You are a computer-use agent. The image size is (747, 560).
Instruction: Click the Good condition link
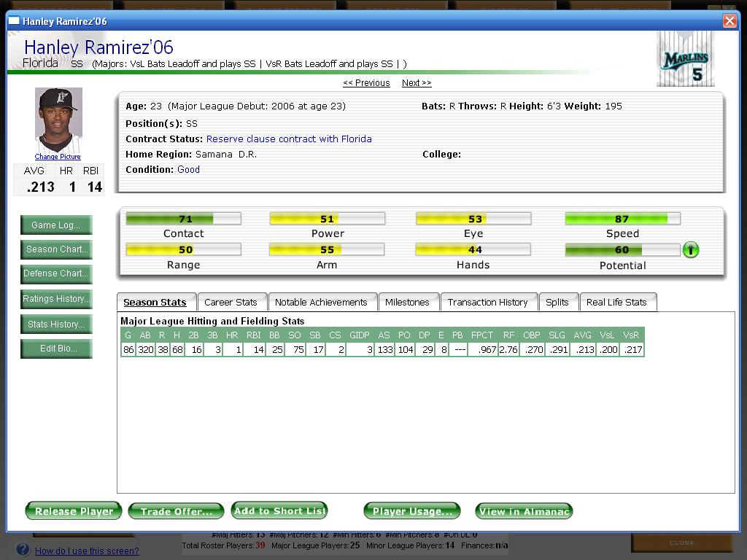(188, 169)
